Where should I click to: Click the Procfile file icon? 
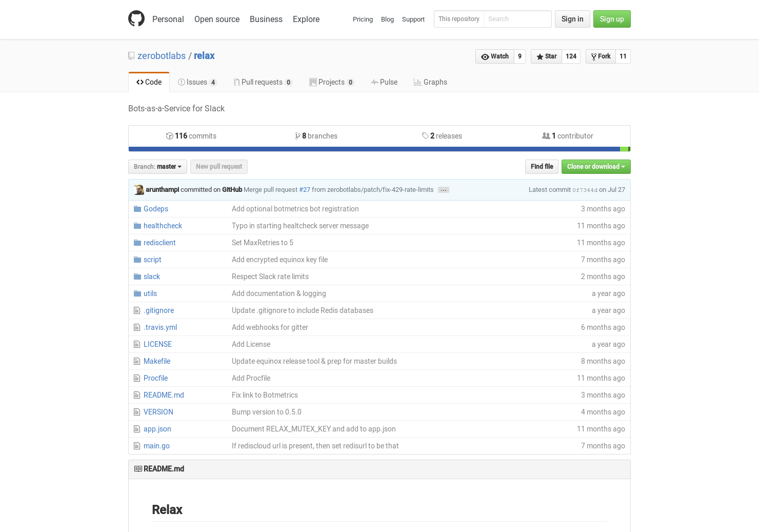[137, 378]
